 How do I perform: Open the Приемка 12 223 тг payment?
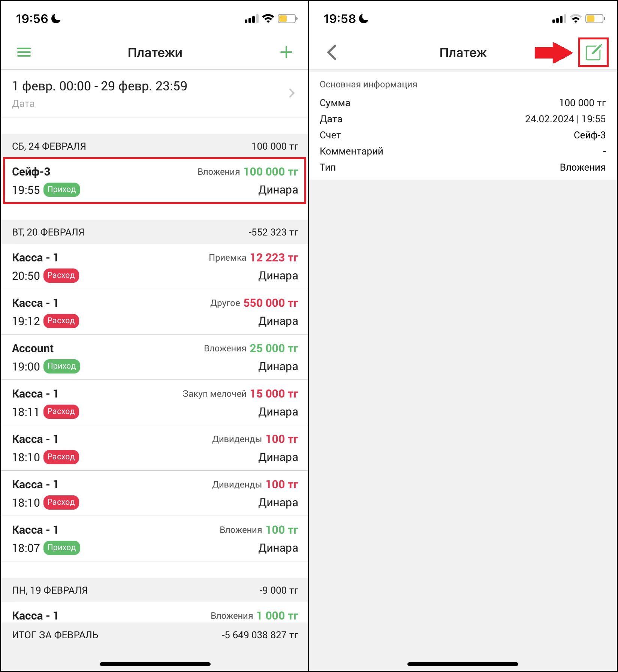click(x=154, y=267)
